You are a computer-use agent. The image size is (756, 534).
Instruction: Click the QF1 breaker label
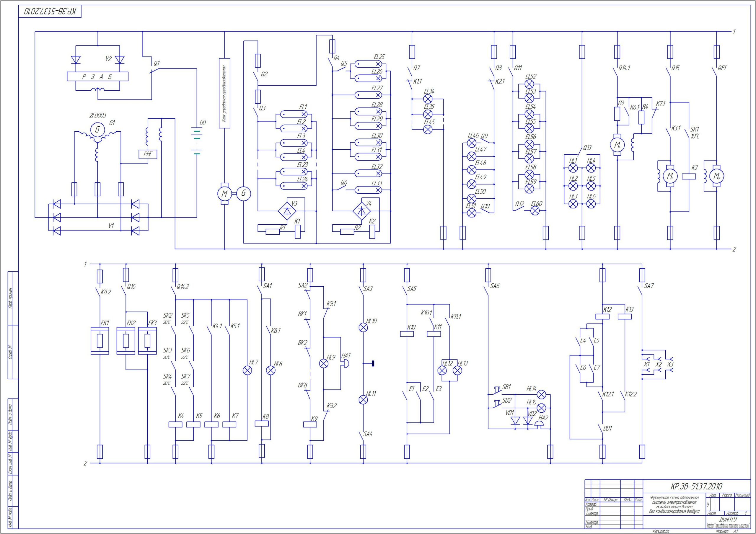pos(722,68)
